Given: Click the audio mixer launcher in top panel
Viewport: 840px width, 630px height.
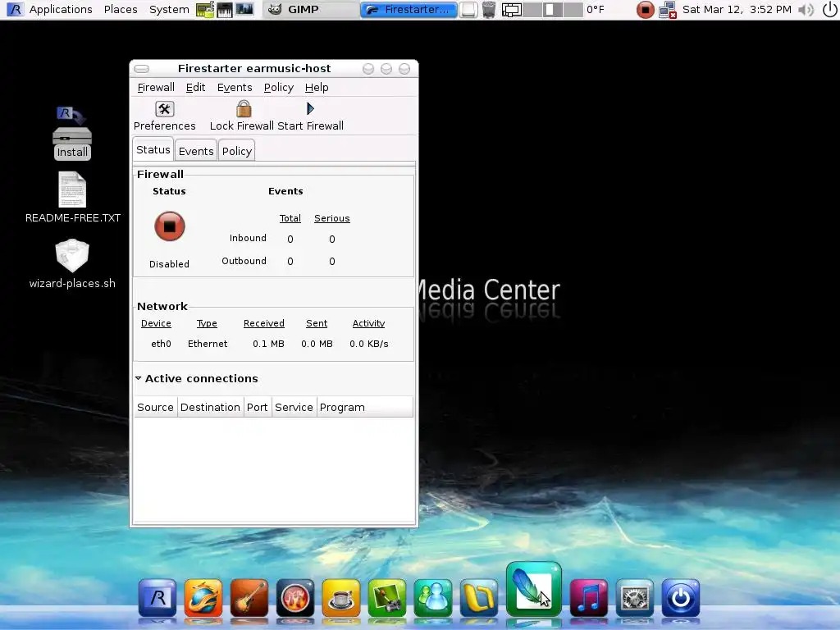Looking at the screenshot, I should 244,9.
